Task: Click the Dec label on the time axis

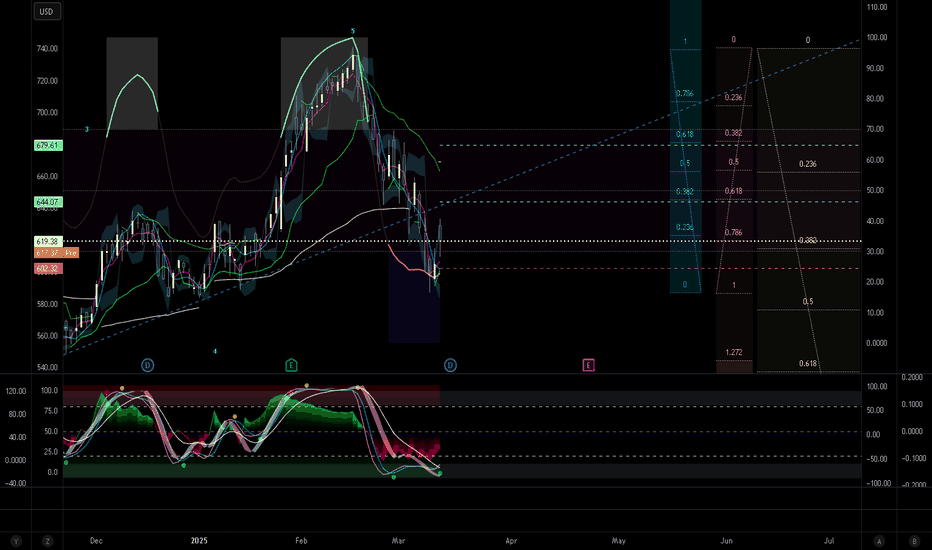Action: [96, 540]
